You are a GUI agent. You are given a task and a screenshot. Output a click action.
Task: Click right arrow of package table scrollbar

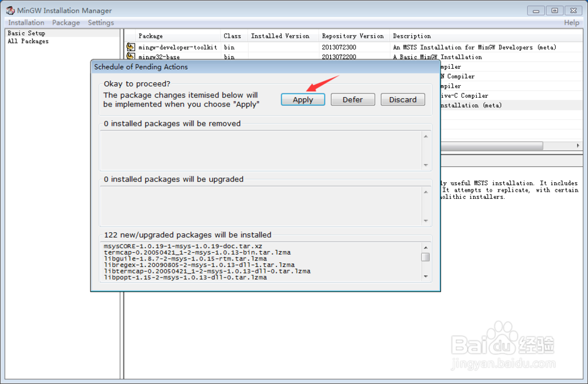[x=578, y=145]
